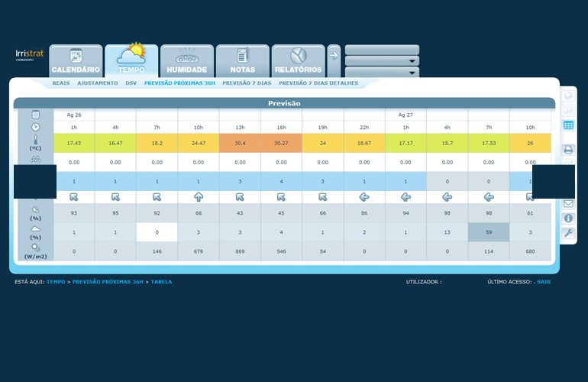Switch to bar chart view icon
Image resolution: width=588 pixels, height=382 pixels.
click(568, 112)
